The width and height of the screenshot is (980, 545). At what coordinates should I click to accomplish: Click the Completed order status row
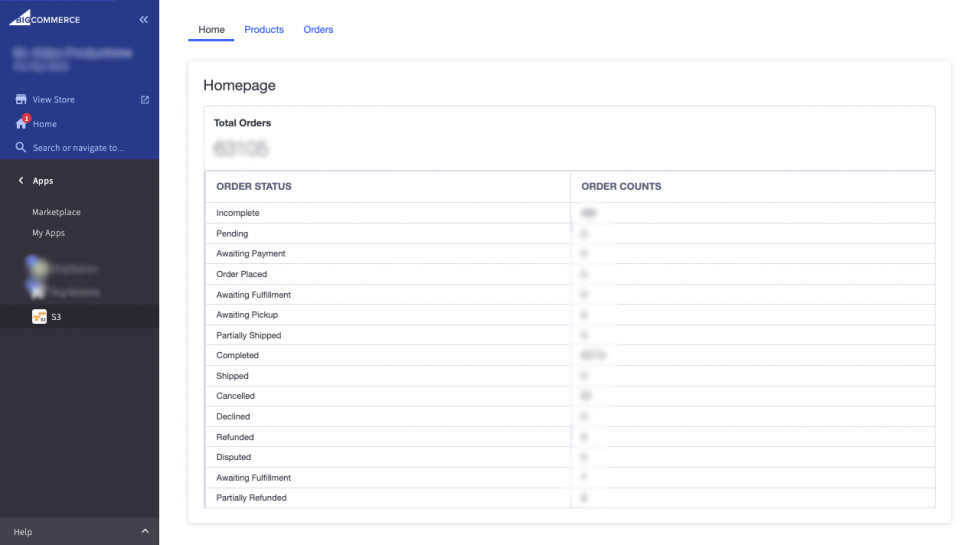point(238,356)
